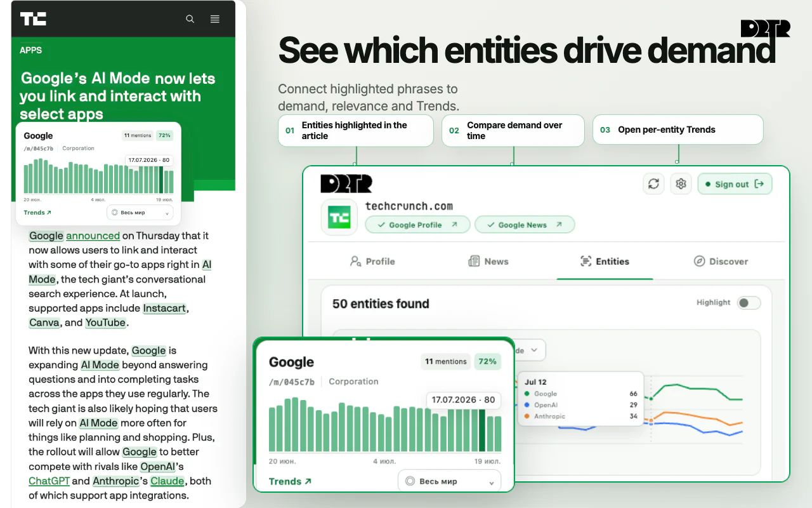
Task: Click the 11 mentions badge in the small Google card
Action: click(x=138, y=135)
